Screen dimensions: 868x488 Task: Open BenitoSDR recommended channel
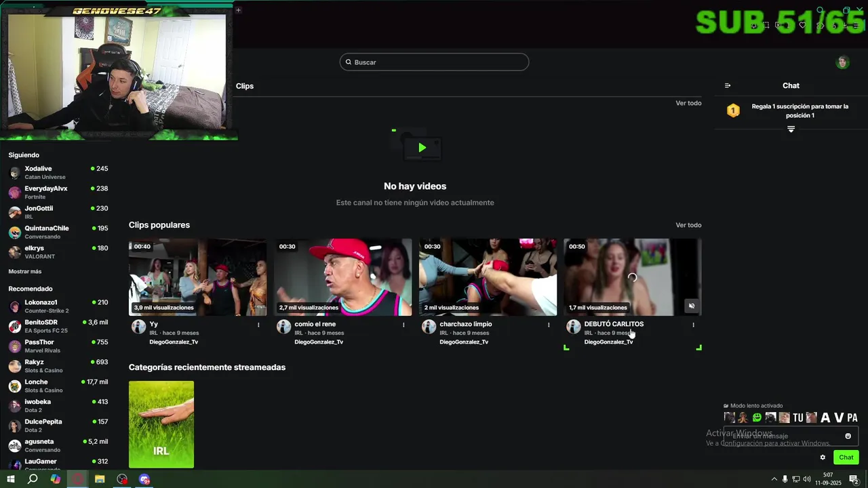(58, 326)
